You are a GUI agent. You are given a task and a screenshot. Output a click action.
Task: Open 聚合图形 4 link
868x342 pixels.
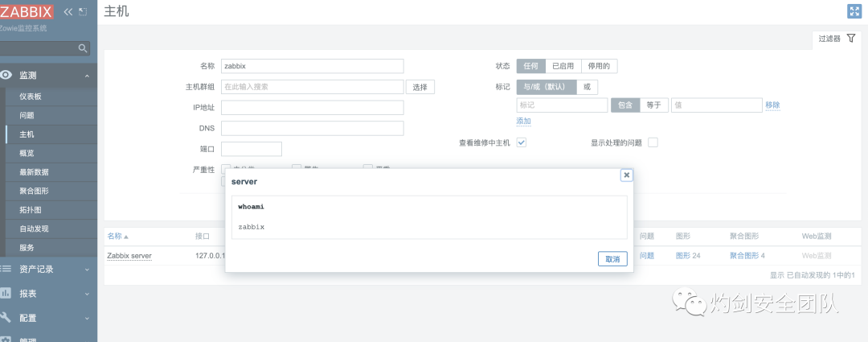pyautogui.click(x=747, y=256)
